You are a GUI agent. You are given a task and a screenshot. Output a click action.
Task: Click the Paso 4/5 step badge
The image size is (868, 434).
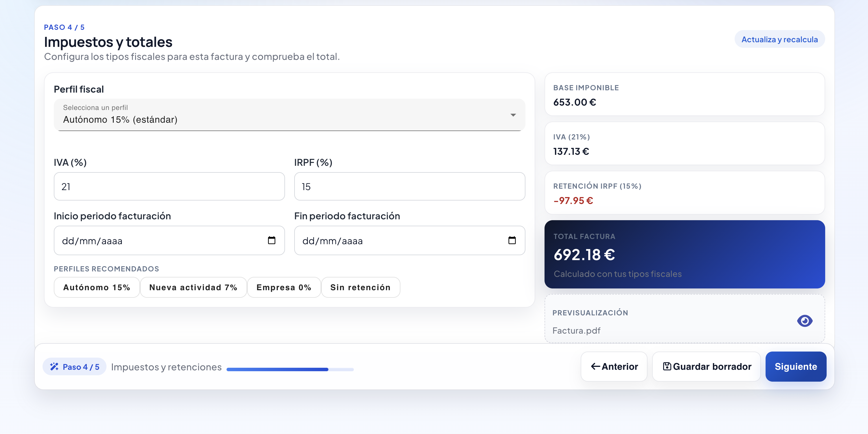click(x=74, y=367)
